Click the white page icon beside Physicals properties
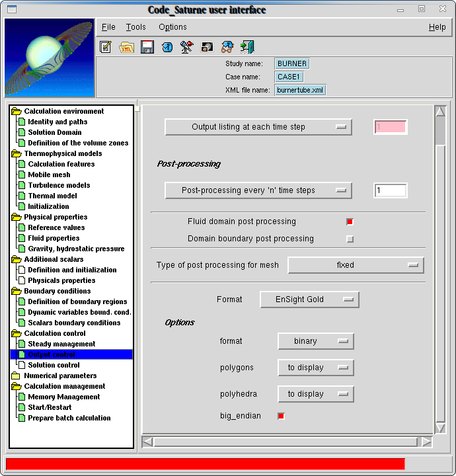The height and width of the screenshot is (476, 456). (22, 280)
